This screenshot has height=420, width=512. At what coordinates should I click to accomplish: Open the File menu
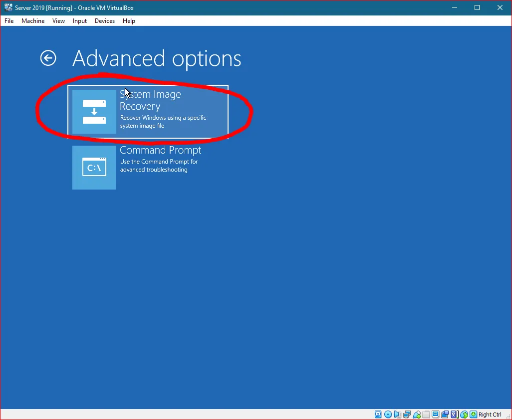coord(8,21)
